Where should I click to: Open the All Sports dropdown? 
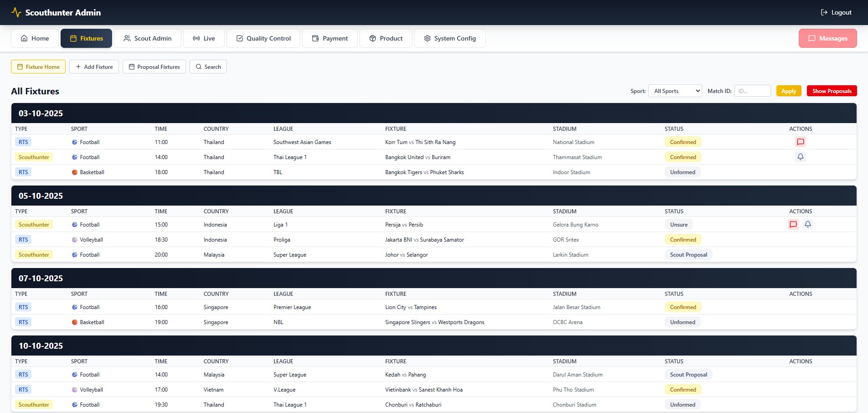675,91
